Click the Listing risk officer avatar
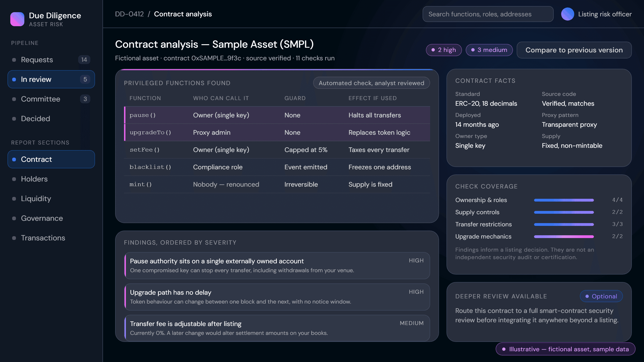Screen dimensions: 644x362 [567, 14]
